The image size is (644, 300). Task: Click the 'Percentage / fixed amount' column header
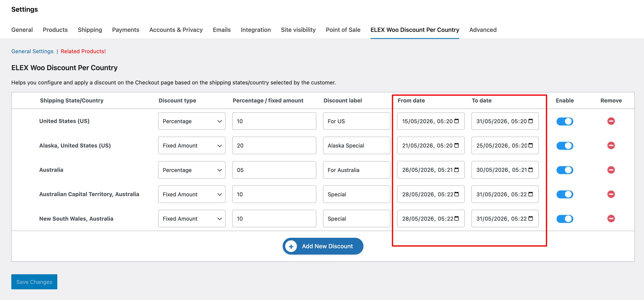pyautogui.click(x=268, y=101)
